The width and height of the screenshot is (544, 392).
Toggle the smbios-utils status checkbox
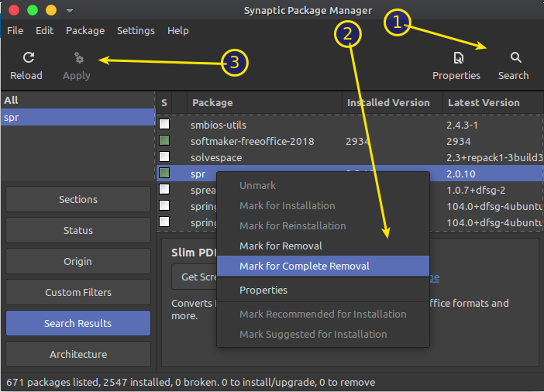(164, 124)
